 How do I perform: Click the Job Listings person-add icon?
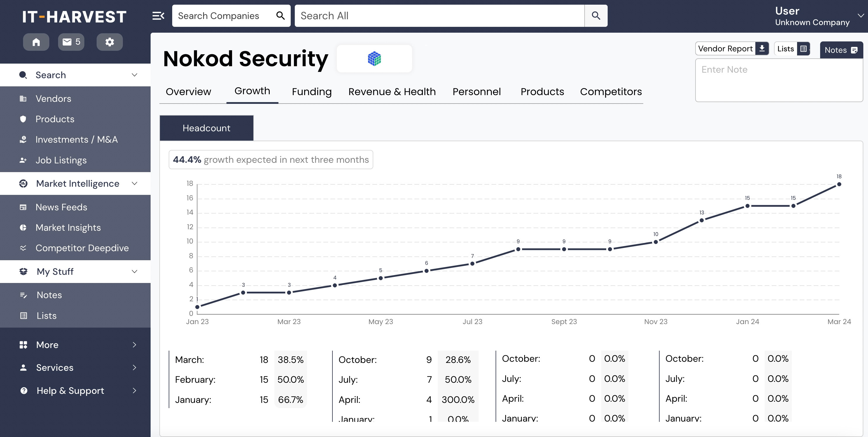point(23,160)
